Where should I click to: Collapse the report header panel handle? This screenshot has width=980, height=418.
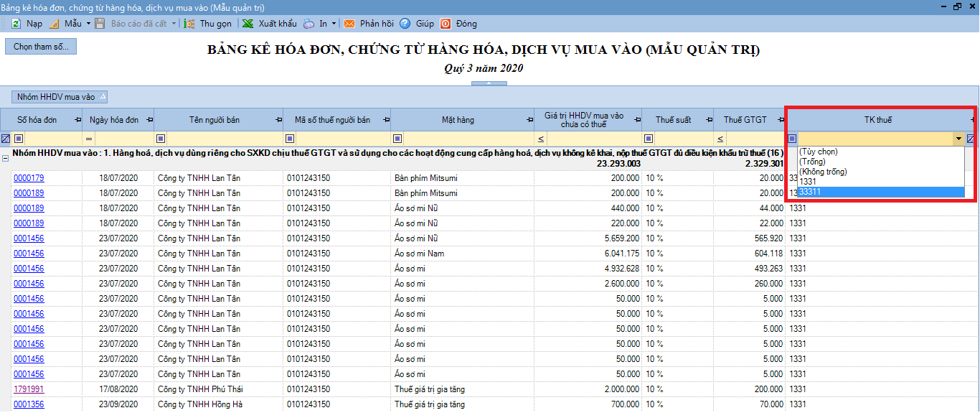[489, 83]
